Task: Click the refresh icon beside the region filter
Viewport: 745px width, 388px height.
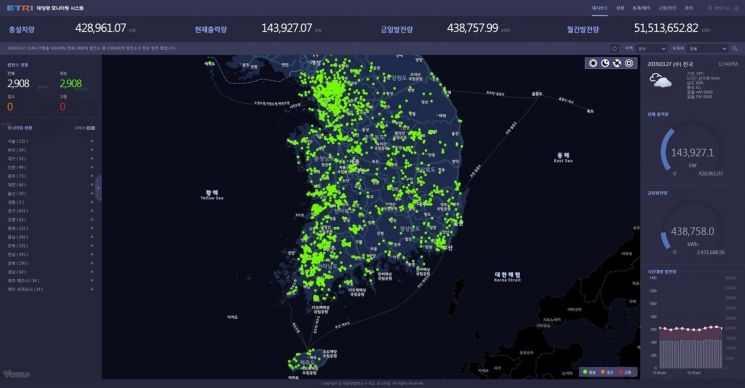Action: 614,48
